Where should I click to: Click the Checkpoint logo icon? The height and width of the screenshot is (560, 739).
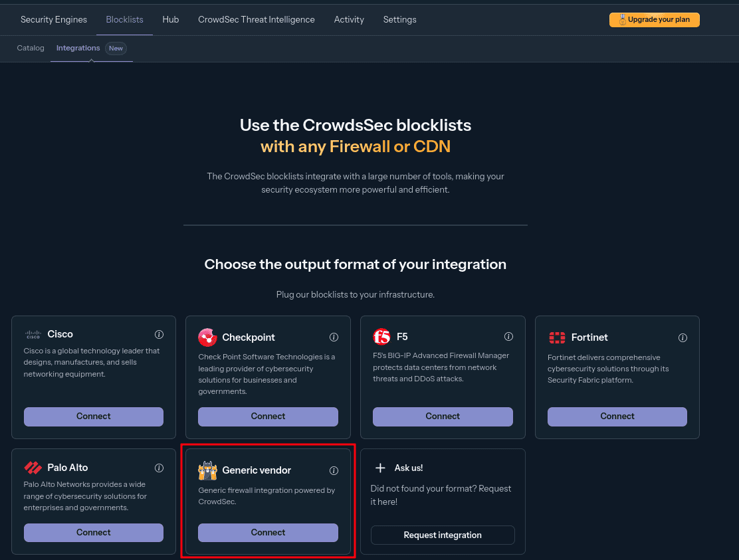pos(207,337)
